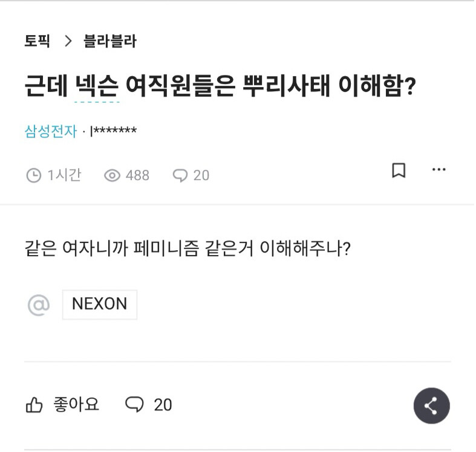Screen dimensions: 476x452
Task: Open the 블라블라 topic category
Action: click(x=109, y=41)
